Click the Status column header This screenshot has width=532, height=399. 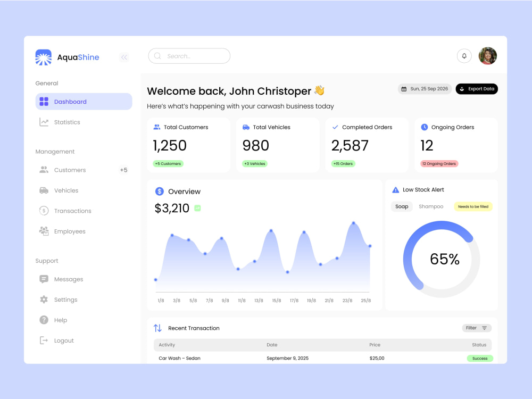[x=479, y=345]
